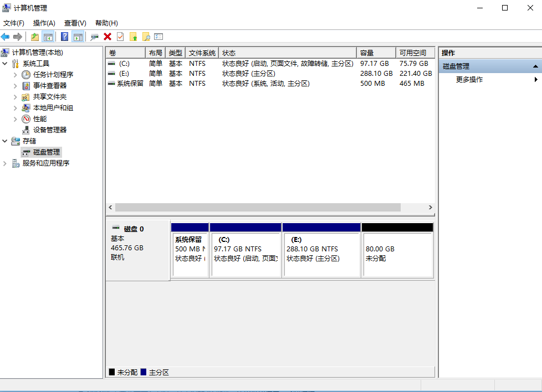Select 计算机管理(本地) root node
Viewport: 542px width, 392px height.
pos(37,53)
